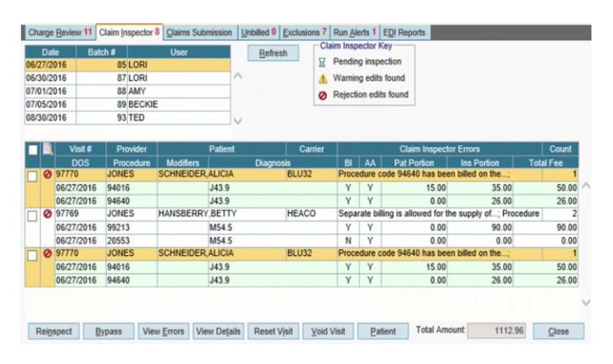Click the visits grid scroll-down arrow
This screenshot has height=364, width=613.
tap(586, 302)
